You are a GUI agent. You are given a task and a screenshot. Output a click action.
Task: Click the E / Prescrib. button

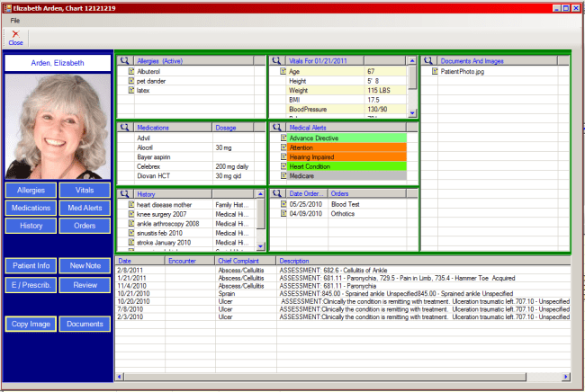[31, 285]
